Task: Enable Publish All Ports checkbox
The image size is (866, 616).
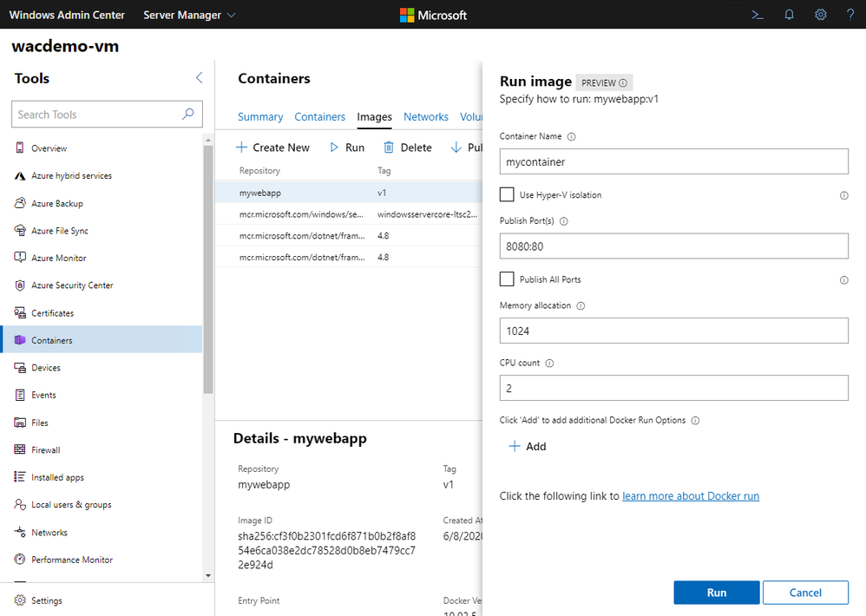Action: coord(507,279)
